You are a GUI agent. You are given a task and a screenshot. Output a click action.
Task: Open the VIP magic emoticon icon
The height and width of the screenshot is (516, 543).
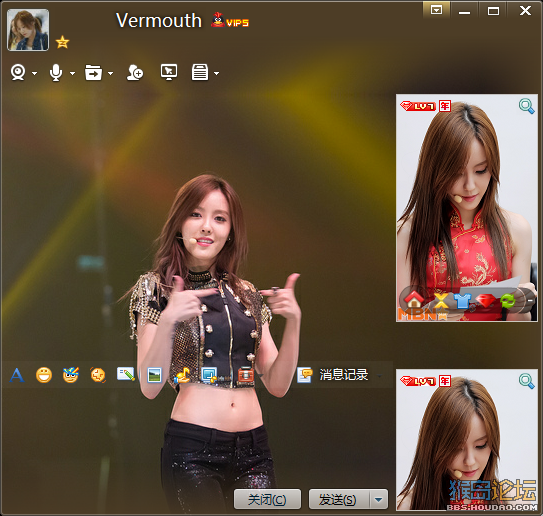[x=71, y=375]
